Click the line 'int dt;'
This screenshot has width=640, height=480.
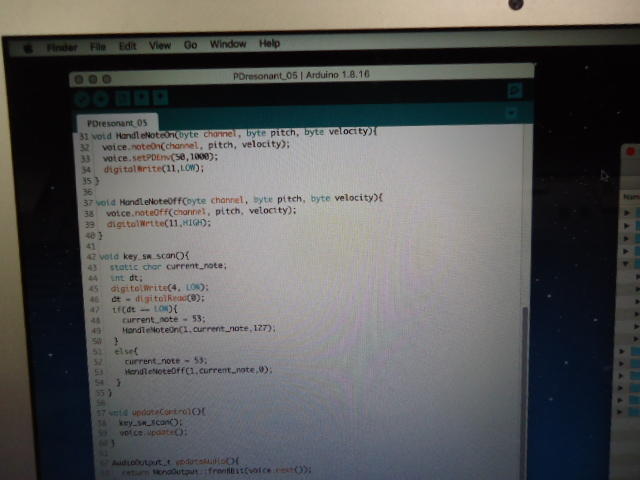126,278
